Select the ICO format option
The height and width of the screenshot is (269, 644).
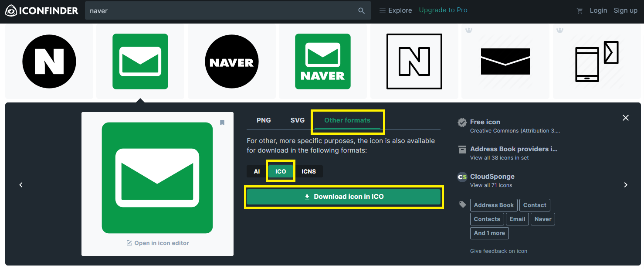click(281, 171)
